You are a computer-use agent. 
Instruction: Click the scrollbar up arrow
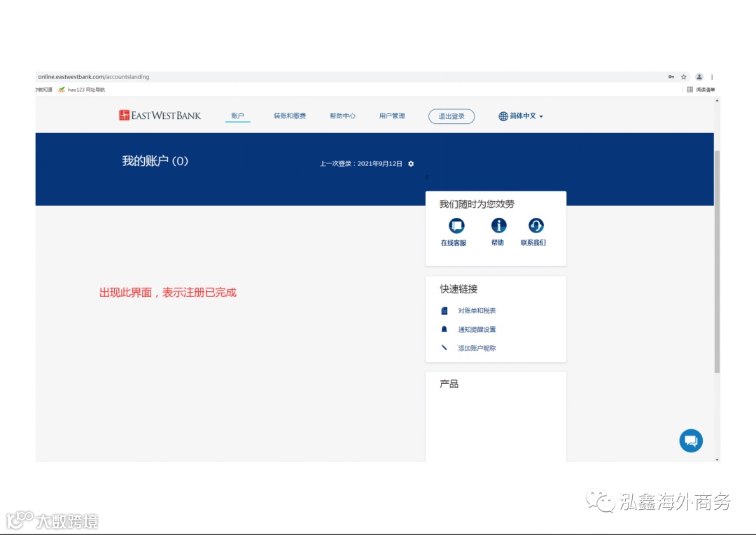(717, 100)
